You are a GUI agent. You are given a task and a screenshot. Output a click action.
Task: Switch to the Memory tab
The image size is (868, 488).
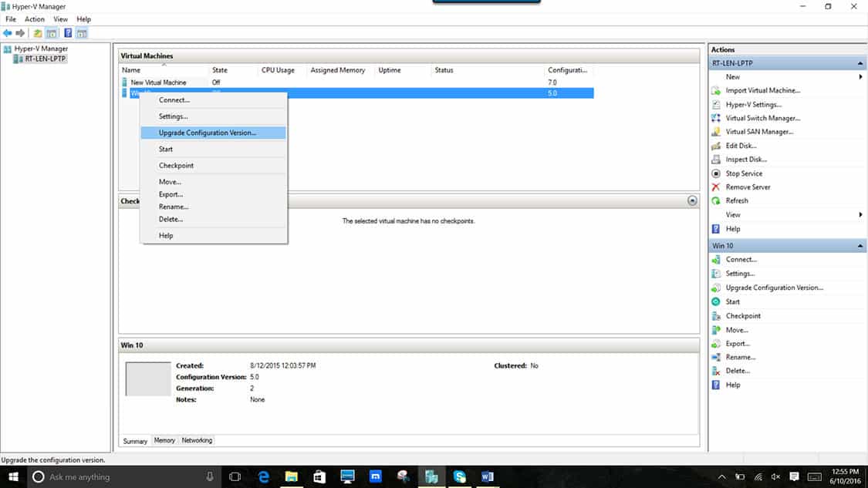(164, 440)
